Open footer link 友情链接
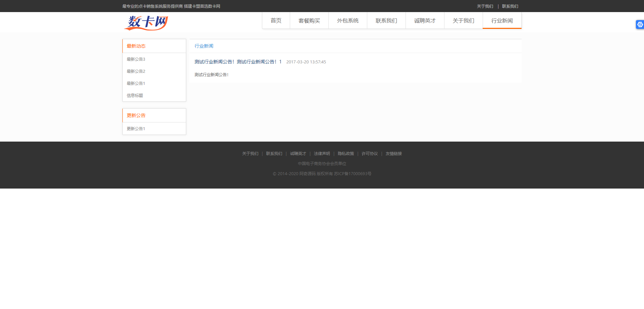This screenshot has height=309, width=644. pos(394,154)
